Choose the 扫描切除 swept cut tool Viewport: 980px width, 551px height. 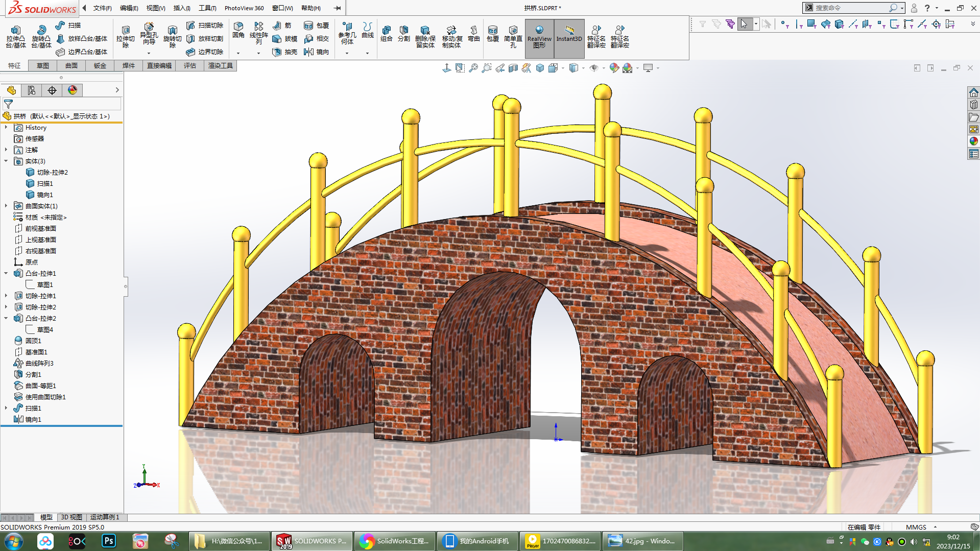tap(205, 26)
